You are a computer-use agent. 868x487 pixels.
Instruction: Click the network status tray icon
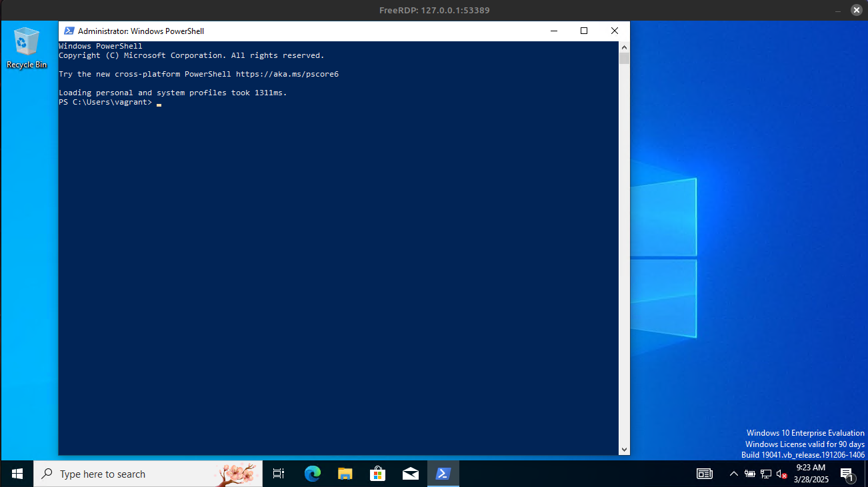[x=766, y=474]
